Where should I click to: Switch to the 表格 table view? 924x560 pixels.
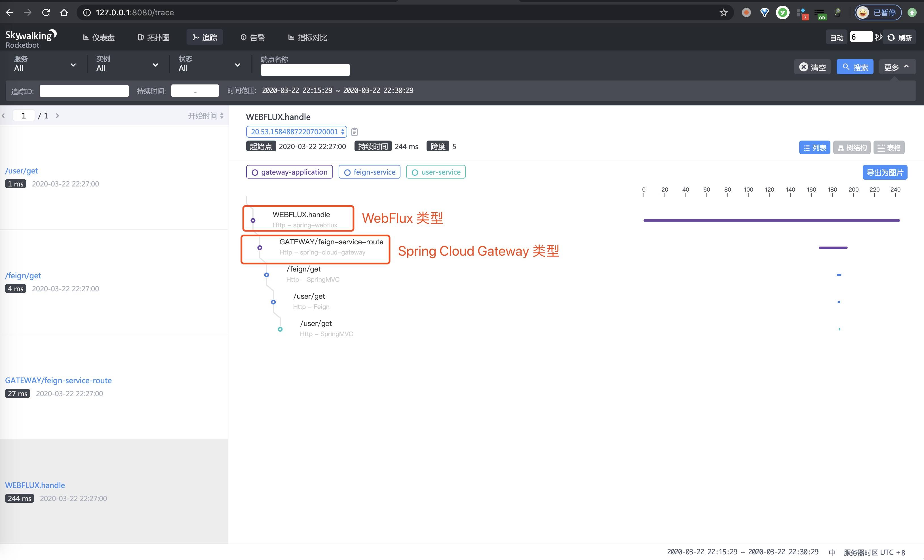tap(889, 148)
